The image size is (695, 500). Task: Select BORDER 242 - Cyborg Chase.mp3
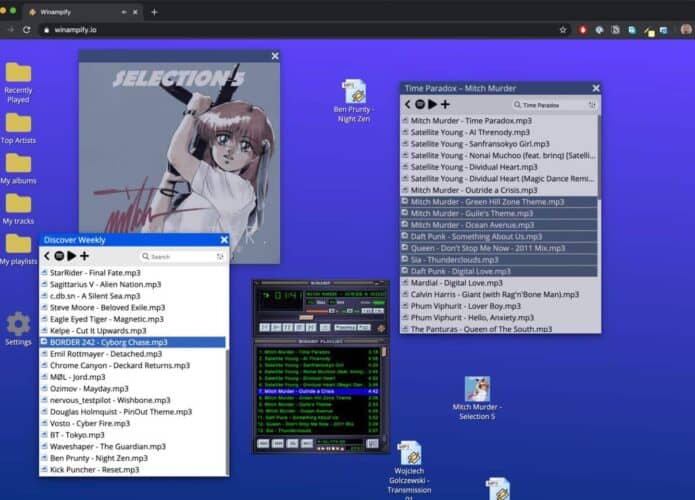(133, 342)
